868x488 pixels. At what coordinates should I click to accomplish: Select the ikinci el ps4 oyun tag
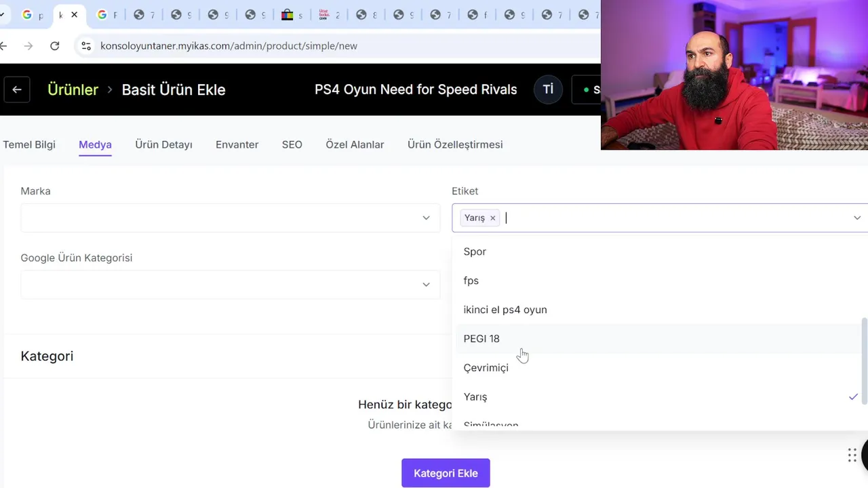coord(660,310)
